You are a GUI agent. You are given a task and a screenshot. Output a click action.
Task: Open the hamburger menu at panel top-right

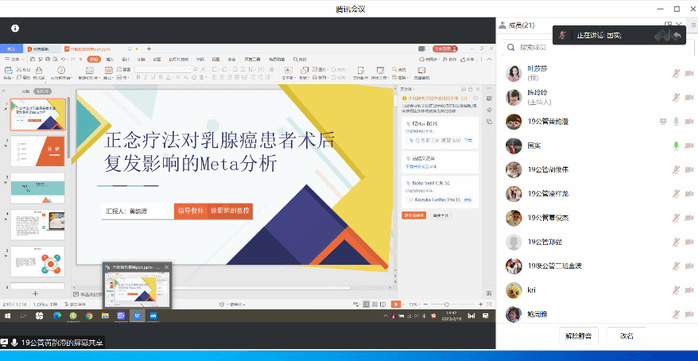694,25
